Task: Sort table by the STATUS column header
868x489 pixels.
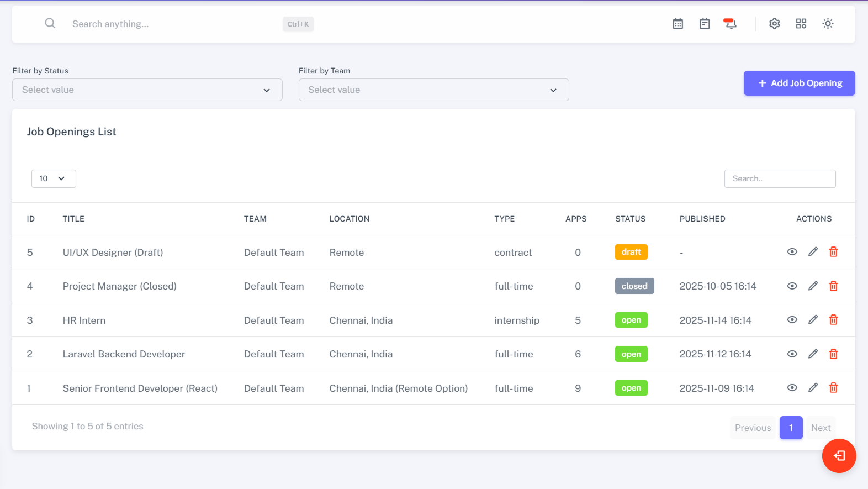Action: (630, 219)
